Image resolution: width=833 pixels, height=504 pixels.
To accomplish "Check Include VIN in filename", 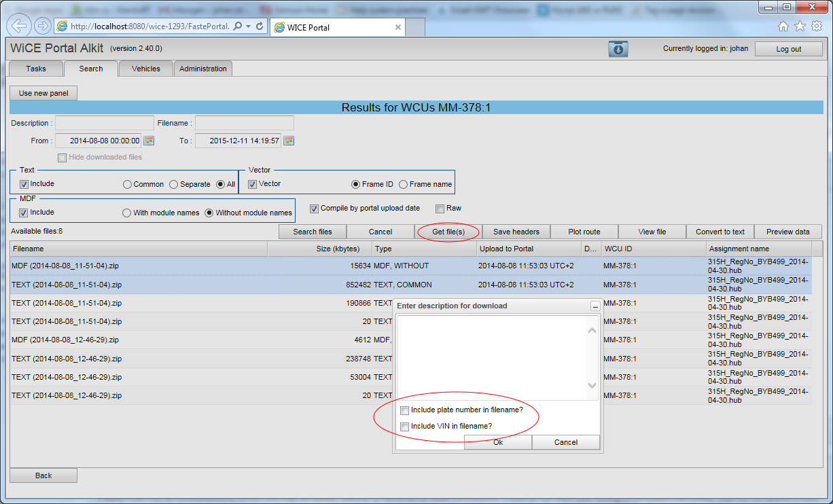I will tap(405, 427).
